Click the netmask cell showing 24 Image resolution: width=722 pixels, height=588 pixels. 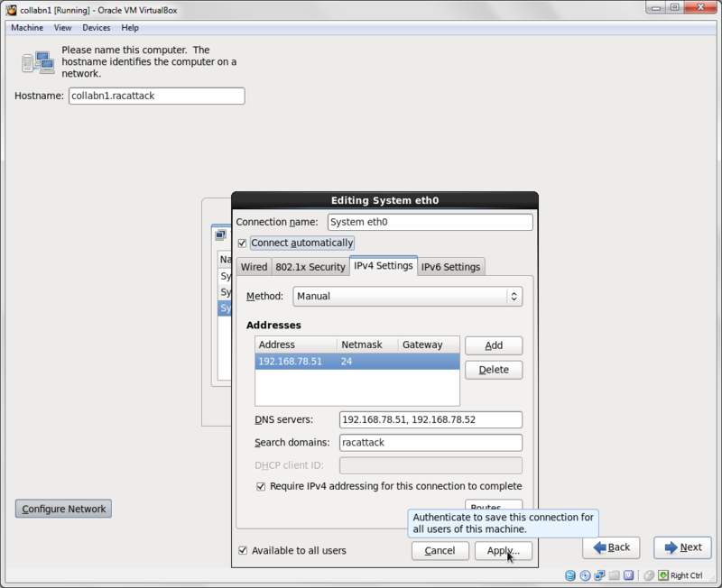367,362
